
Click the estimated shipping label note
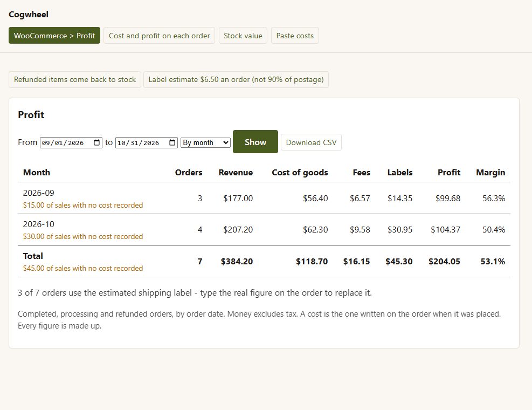click(x=195, y=293)
